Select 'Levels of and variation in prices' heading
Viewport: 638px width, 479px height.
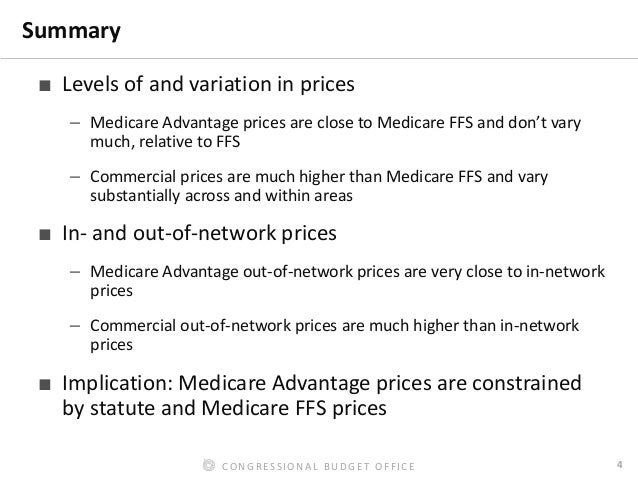pos(208,85)
